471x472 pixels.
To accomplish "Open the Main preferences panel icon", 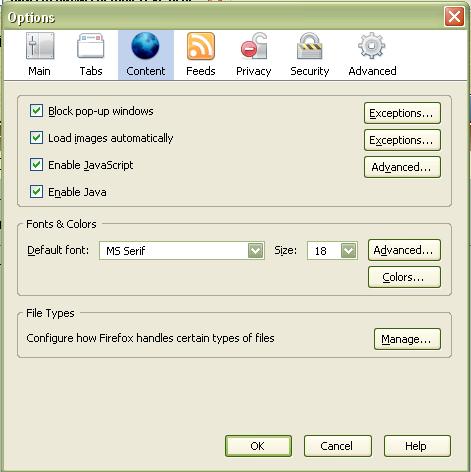I will pyautogui.click(x=40, y=46).
